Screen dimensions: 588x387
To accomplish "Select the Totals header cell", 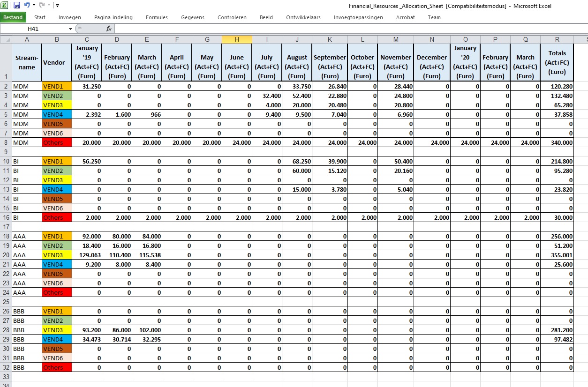I will click(557, 62).
